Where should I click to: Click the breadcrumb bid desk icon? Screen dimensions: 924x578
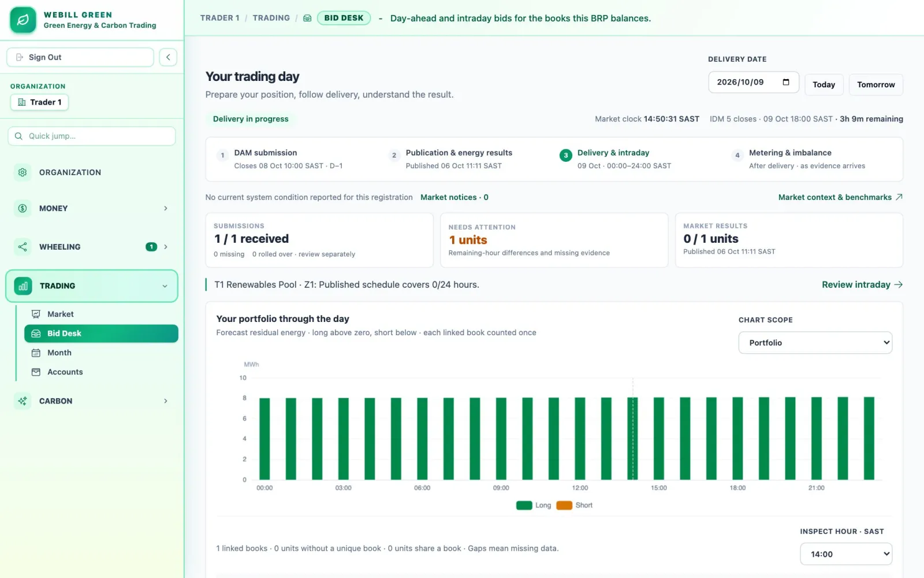pos(307,18)
